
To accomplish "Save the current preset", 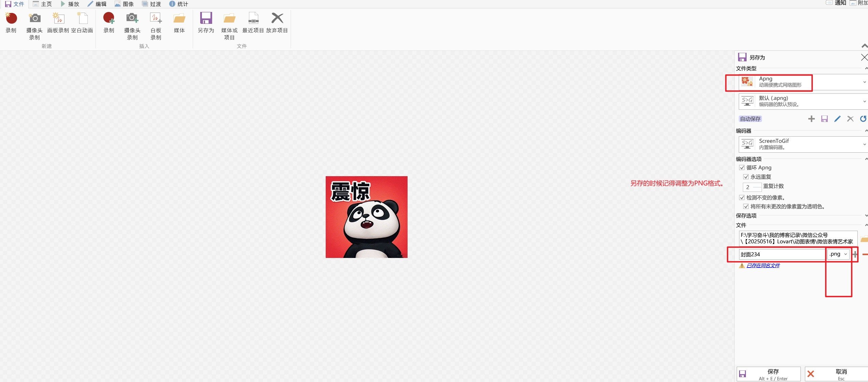I will 824,119.
